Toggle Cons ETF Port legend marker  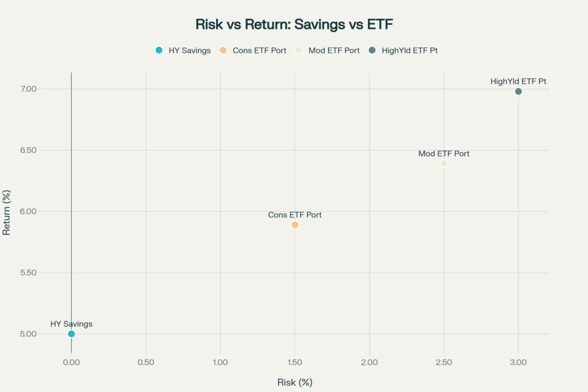coord(223,50)
